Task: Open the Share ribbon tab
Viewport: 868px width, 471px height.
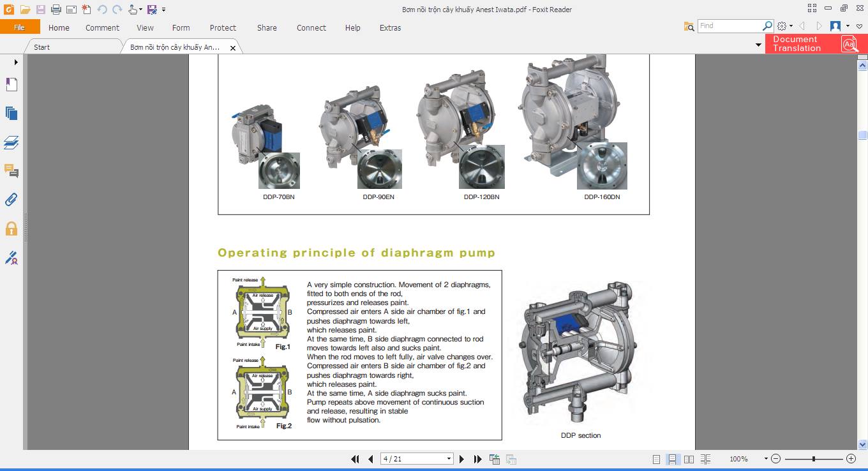Action: (x=267, y=27)
